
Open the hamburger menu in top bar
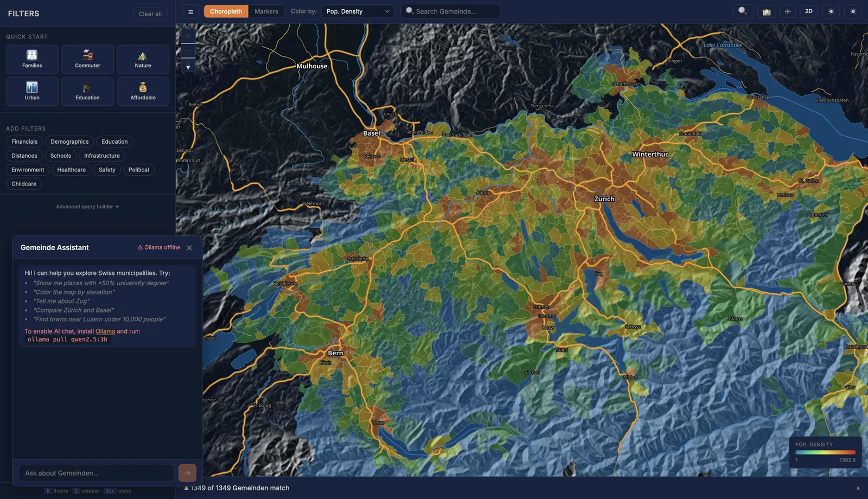tap(190, 11)
